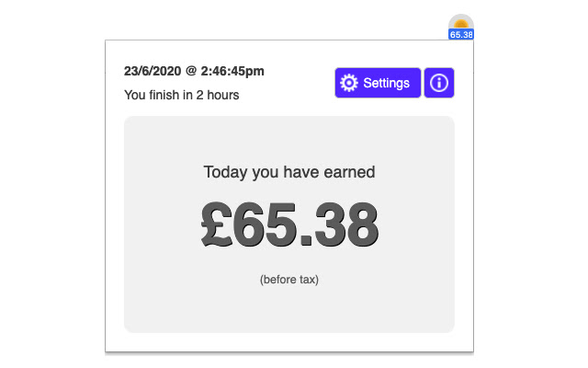Viewport: 588px width, 368px height.
Task: Open the info (i) button
Action: [439, 83]
